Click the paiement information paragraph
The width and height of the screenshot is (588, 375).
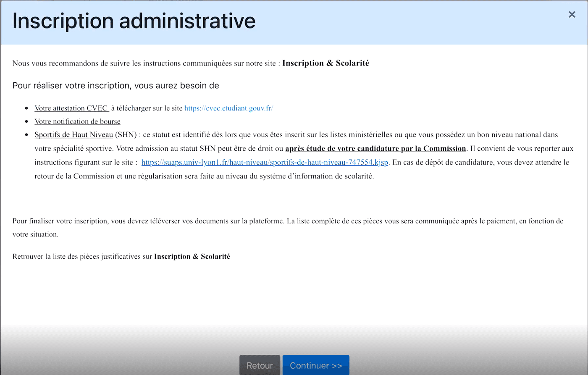287,227
